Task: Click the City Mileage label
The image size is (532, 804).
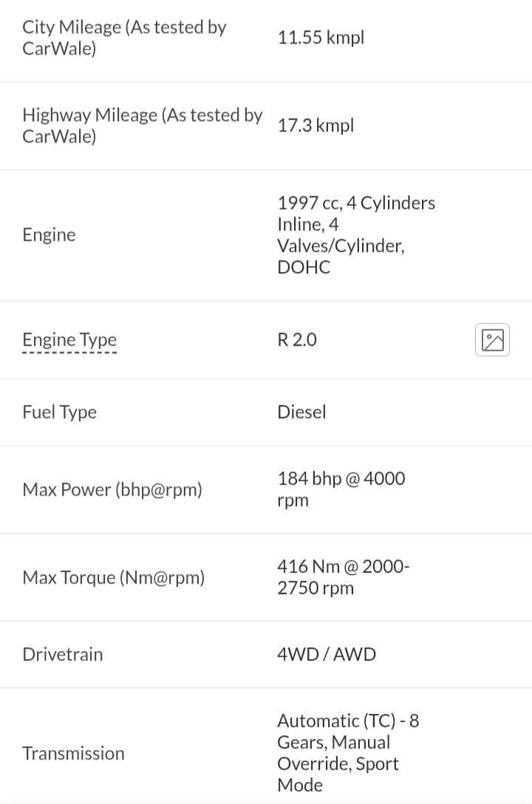Action: tap(124, 38)
